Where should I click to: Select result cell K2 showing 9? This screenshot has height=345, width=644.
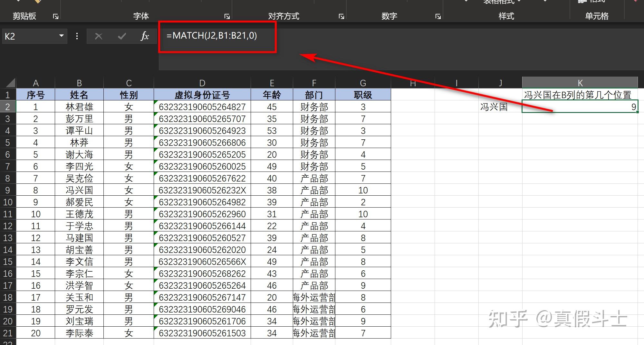(580, 107)
